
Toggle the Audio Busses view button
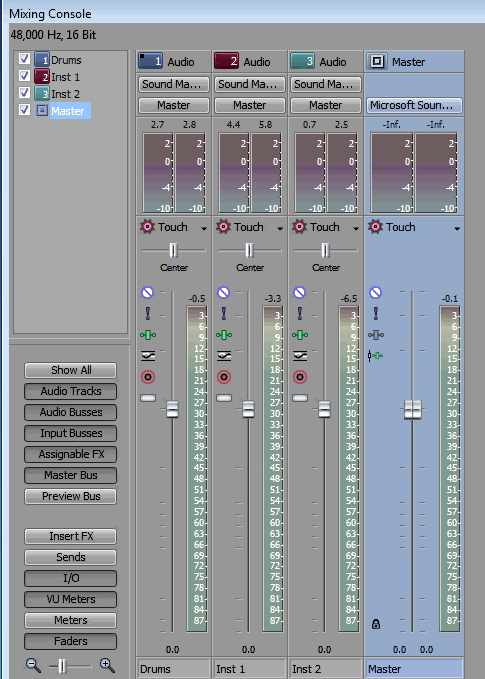click(71, 412)
